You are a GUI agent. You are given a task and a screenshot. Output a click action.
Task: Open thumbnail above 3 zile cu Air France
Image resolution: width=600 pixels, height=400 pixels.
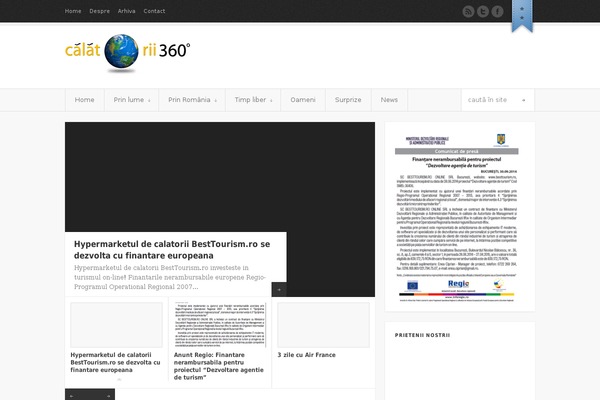coord(323,325)
